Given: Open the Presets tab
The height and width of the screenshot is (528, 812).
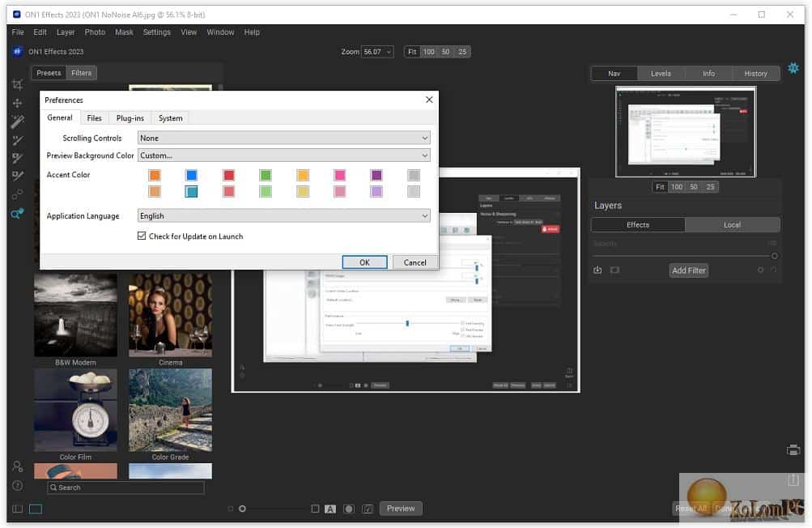Looking at the screenshot, I should [49, 73].
